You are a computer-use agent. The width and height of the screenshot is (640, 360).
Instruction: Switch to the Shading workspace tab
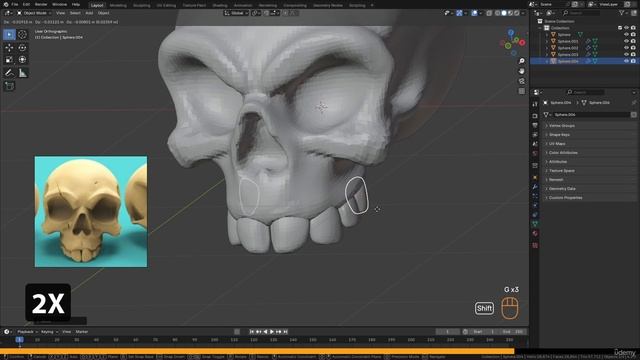pyautogui.click(x=220, y=5)
